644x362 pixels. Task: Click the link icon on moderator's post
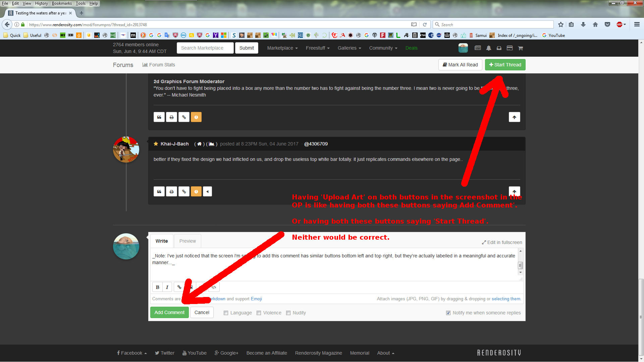tap(184, 117)
